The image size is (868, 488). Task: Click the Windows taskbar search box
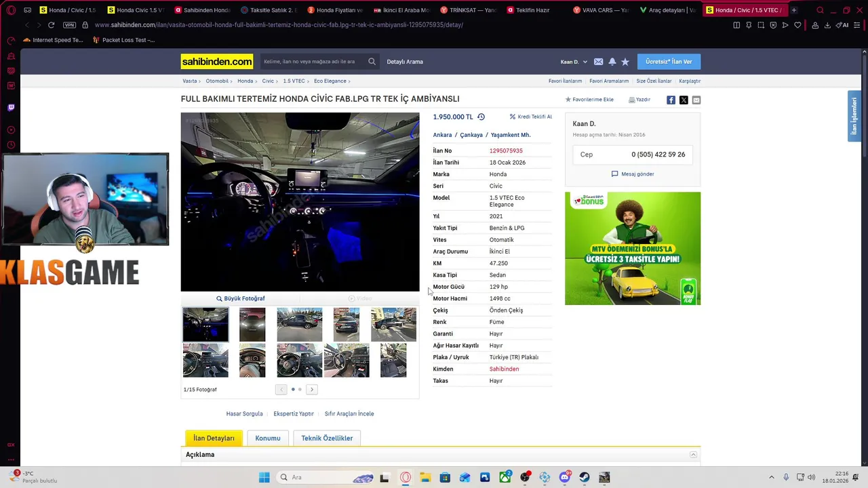[325, 477]
